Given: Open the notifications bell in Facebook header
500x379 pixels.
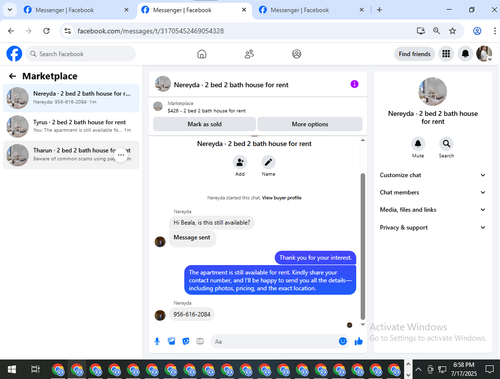Looking at the screenshot, I should click(465, 54).
